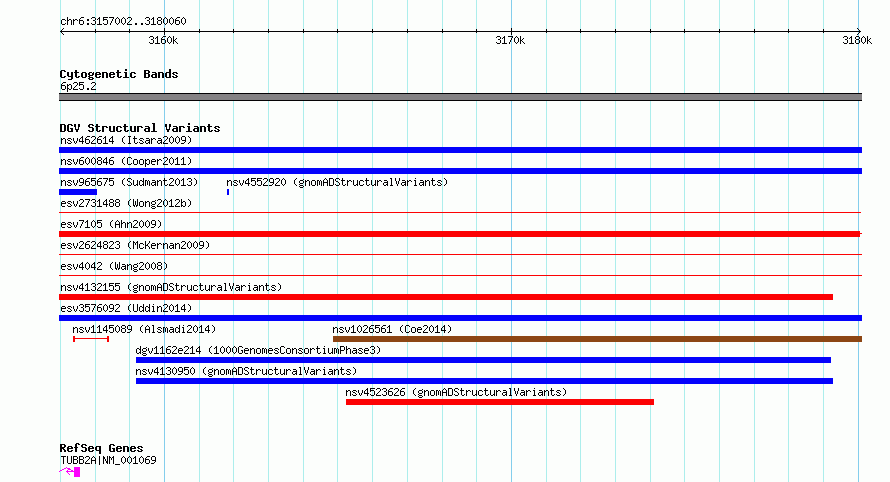
Task: Open the nsv462614 (Itsara2009) label
Action: click(x=126, y=140)
